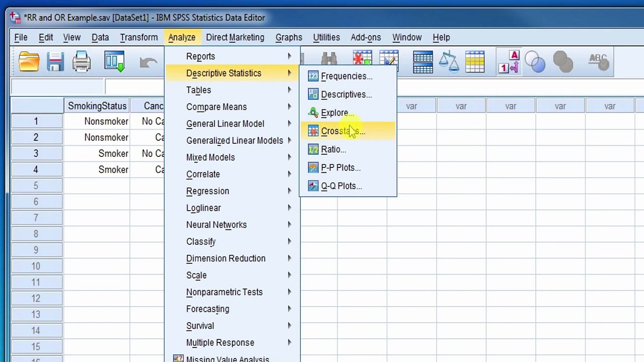Click the Split File toolbar icon
The width and height of the screenshot is (644, 362).
[x=423, y=62]
